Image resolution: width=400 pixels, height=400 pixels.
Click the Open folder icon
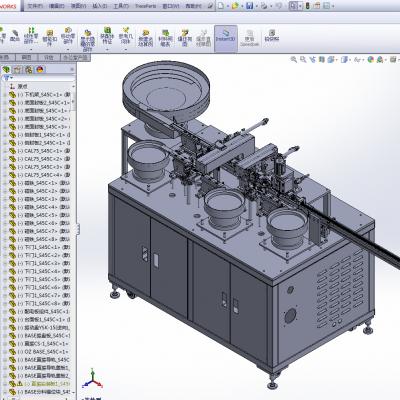235,6
